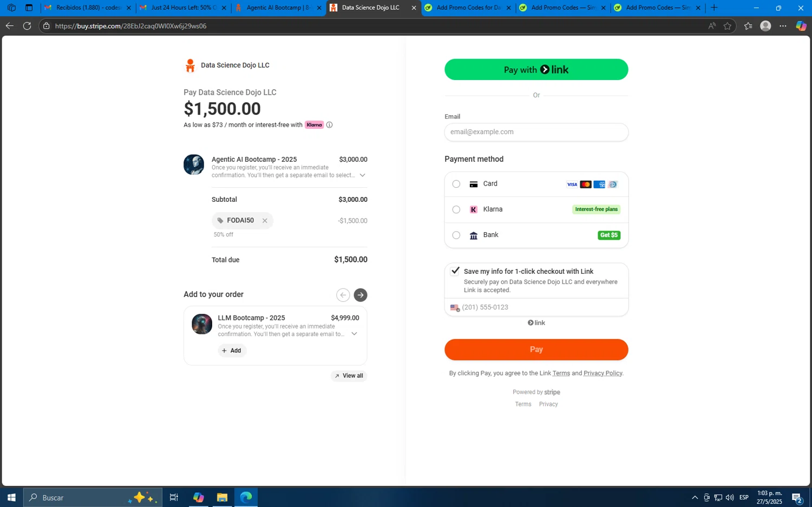
Task: Open a new browser tab
Action: (714, 8)
